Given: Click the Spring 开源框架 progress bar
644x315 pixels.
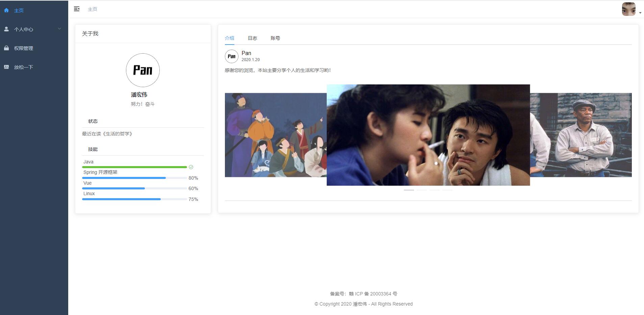Looking at the screenshot, I should 134,178.
